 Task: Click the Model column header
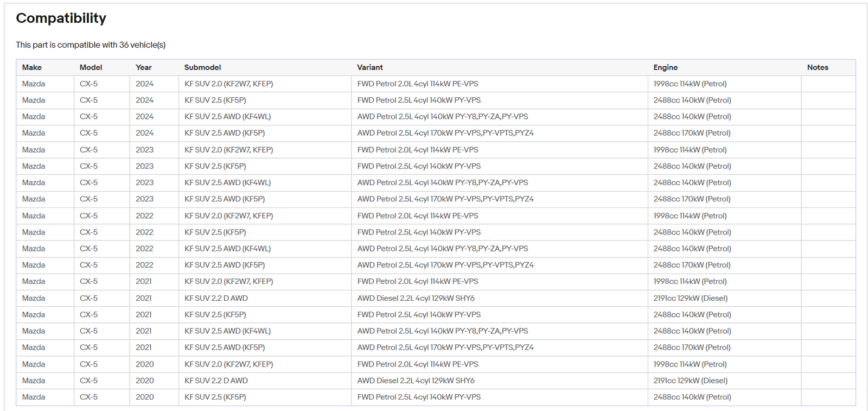click(x=91, y=67)
